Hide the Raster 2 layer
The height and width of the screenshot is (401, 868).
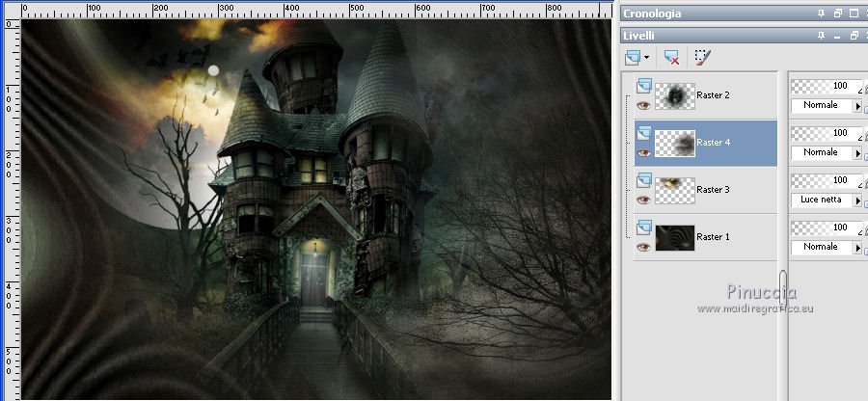pyautogui.click(x=643, y=105)
